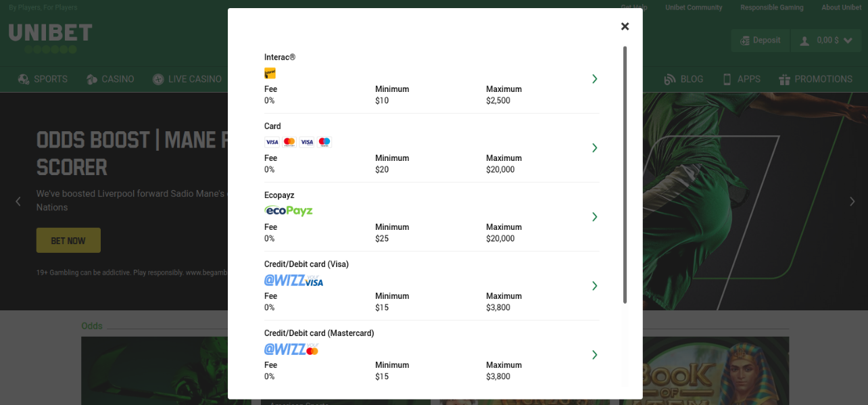
Task: Click the Wizz Mastercard logo
Action: tap(291, 349)
